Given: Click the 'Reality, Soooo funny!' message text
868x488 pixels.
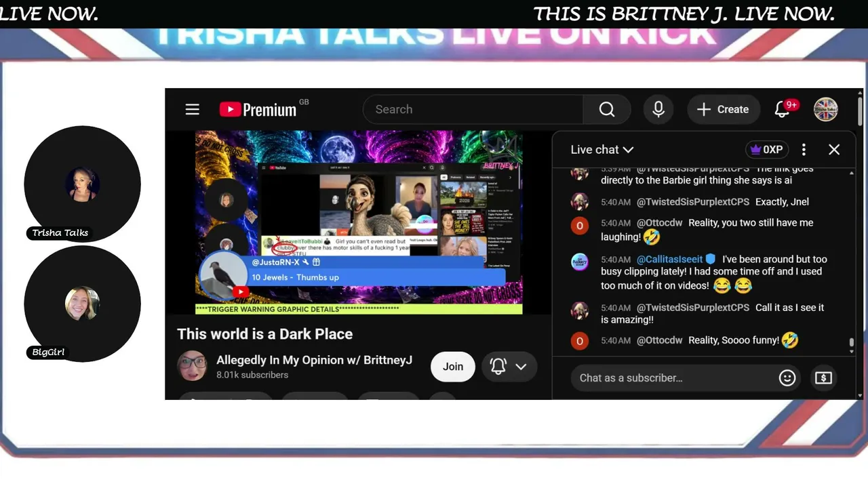Looking at the screenshot, I should (x=734, y=340).
